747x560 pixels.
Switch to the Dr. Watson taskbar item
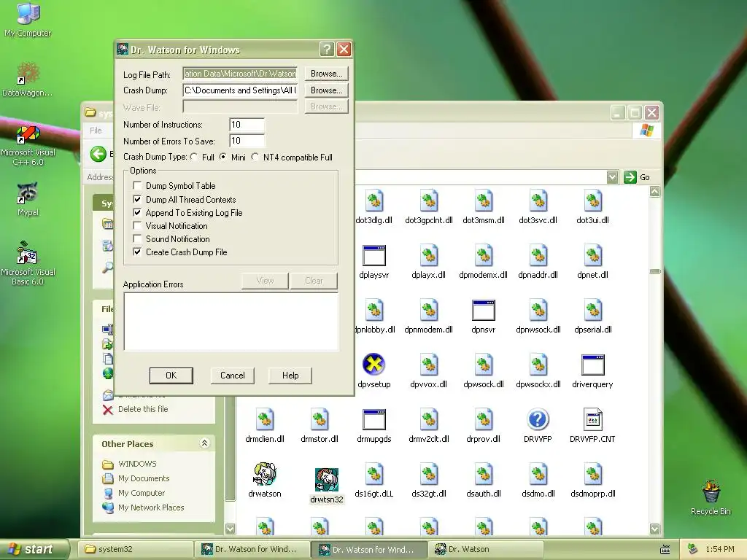click(487, 549)
